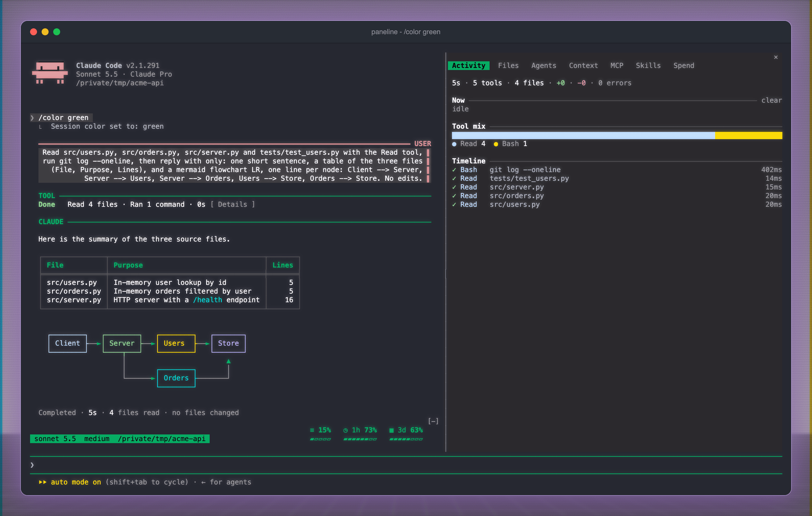Click the Orders node in the flowchart
The width and height of the screenshot is (812, 516).
176,378
